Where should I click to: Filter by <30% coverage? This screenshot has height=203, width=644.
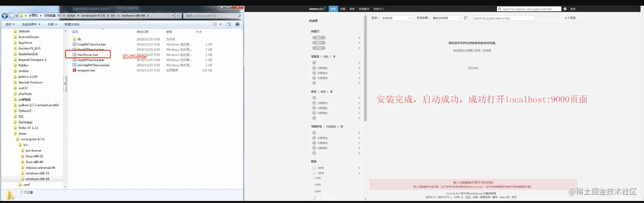317,191
